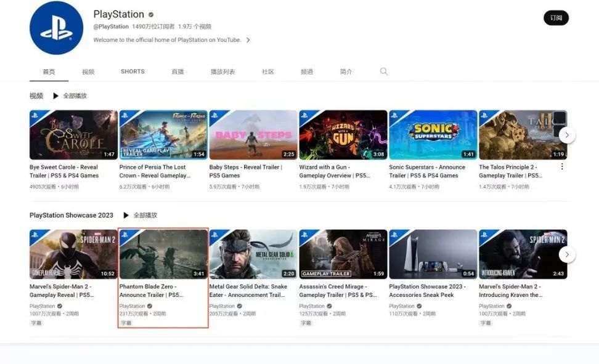Click title Sonic Superstars - Announce Trailer

click(427, 171)
